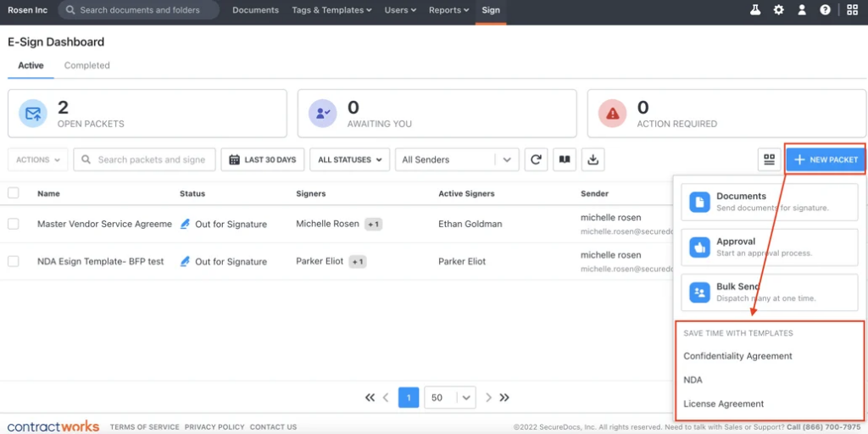Choose the Bulk Send option
Image resolution: width=868 pixels, height=434 pixels.
coord(770,292)
